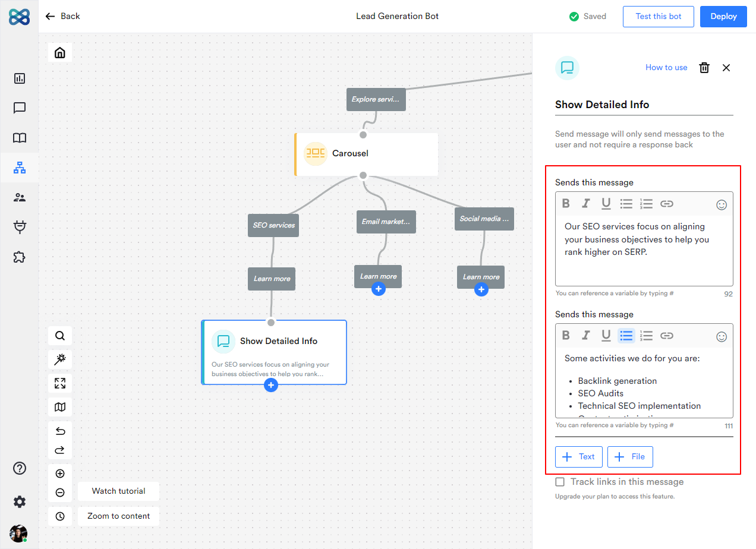Zoom in on the flow canvas
Viewport: 756px width, 549px height.
click(x=59, y=474)
